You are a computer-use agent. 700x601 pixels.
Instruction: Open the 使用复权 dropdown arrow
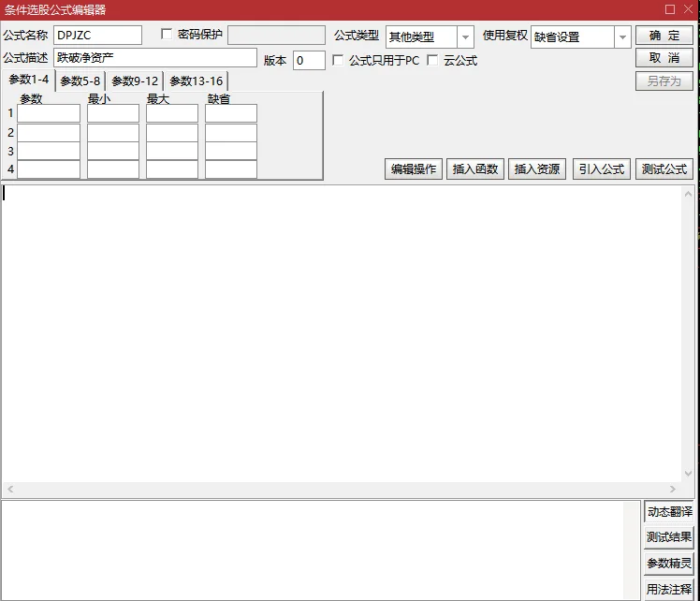pyautogui.click(x=622, y=37)
